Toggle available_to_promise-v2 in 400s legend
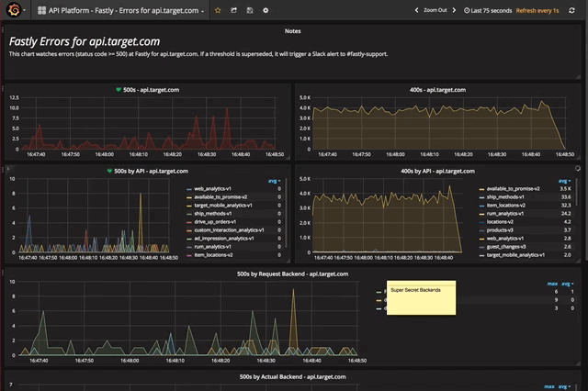Image resolution: width=588 pixels, height=391 pixels. (513, 189)
